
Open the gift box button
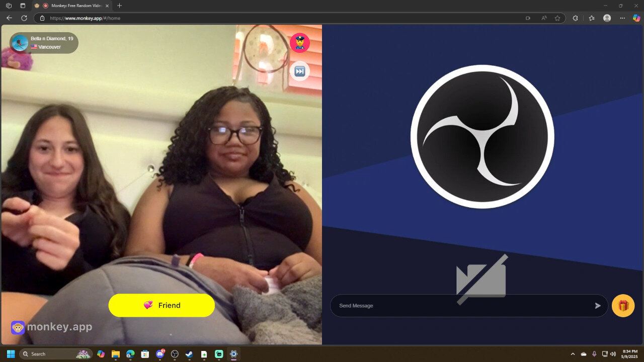click(623, 306)
